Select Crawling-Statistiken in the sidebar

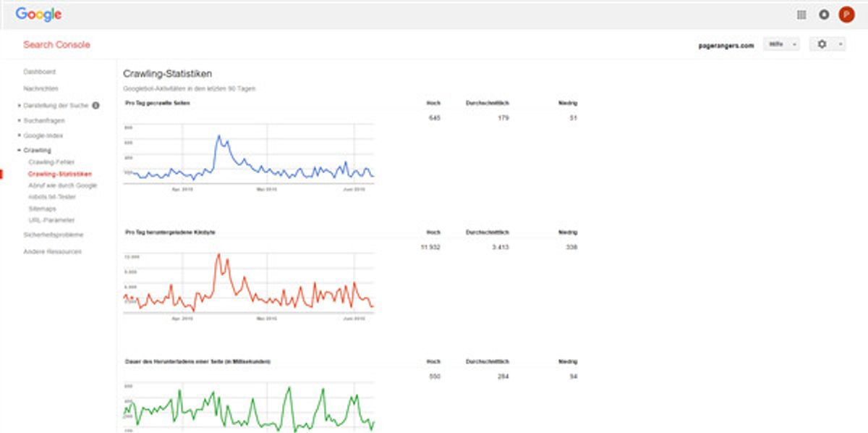coord(60,174)
